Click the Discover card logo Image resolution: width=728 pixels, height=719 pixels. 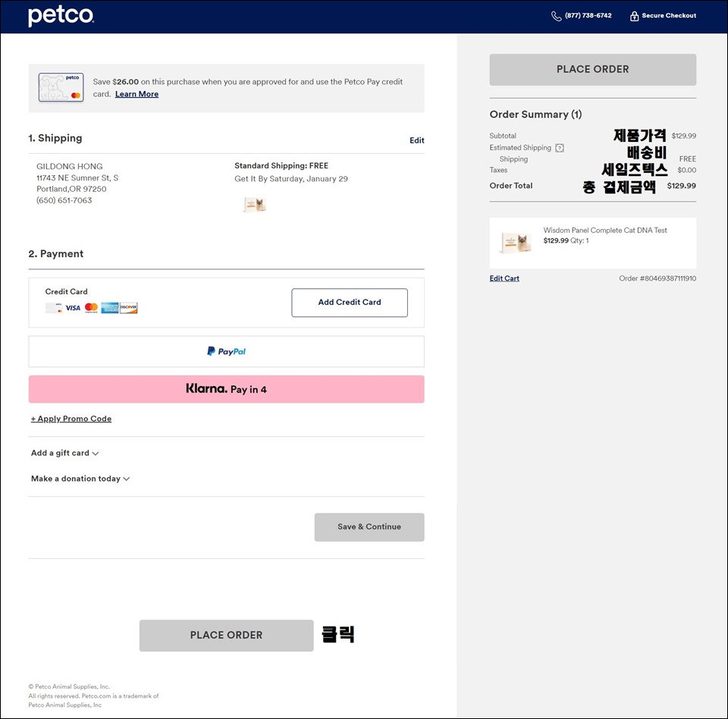coord(129,308)
